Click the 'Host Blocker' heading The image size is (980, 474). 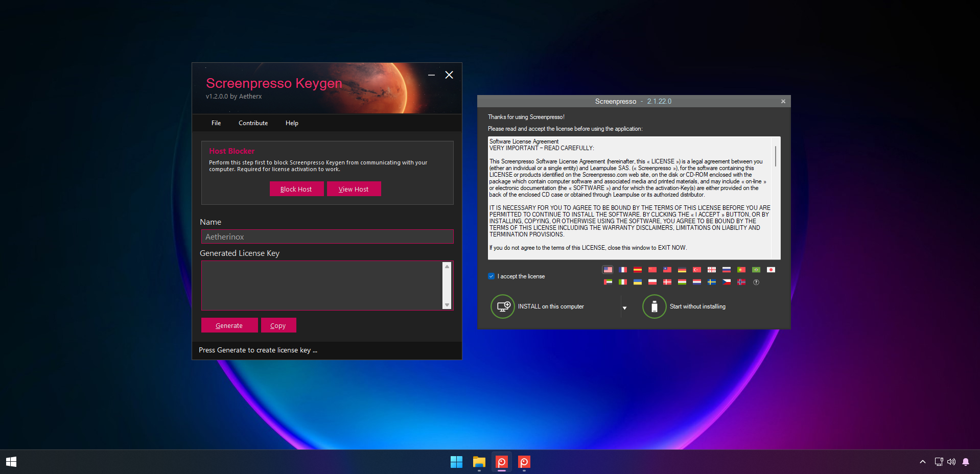coord(232,151)
